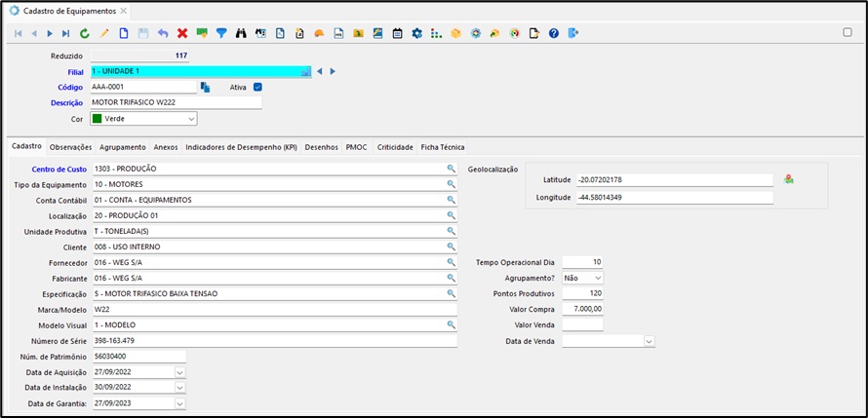Image resolution: width=868 pixels, height=418 pixels.
Task: Switch to the Agrupamento tab
Action: coord(122,147)
